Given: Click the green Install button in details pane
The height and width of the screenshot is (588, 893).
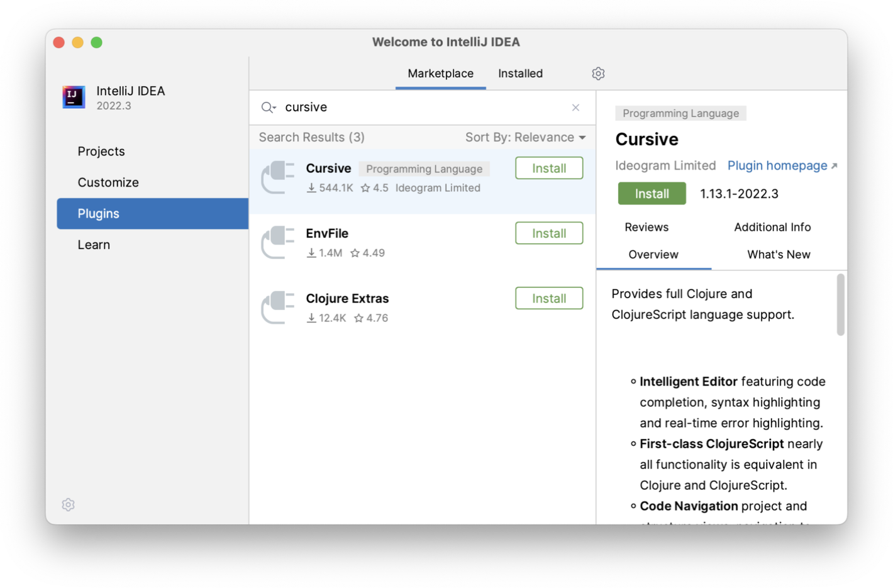Looking at the screenshot, I should (652, 194).
